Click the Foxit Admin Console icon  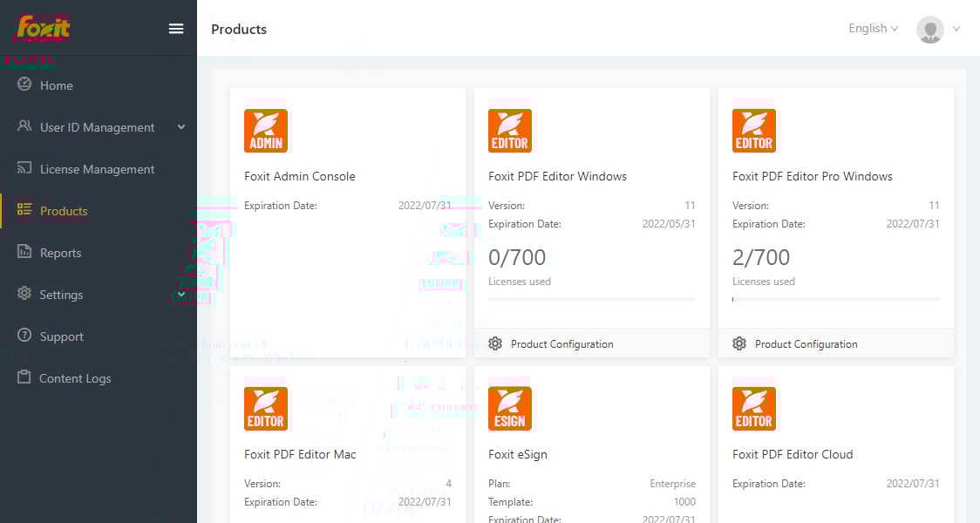pyautogui.click(x=266, y=131)
